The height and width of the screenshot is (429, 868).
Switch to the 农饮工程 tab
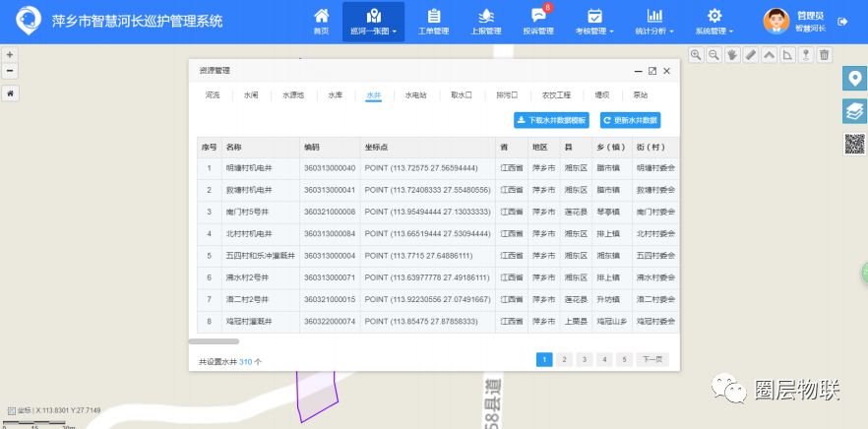[x=556, y=95]
